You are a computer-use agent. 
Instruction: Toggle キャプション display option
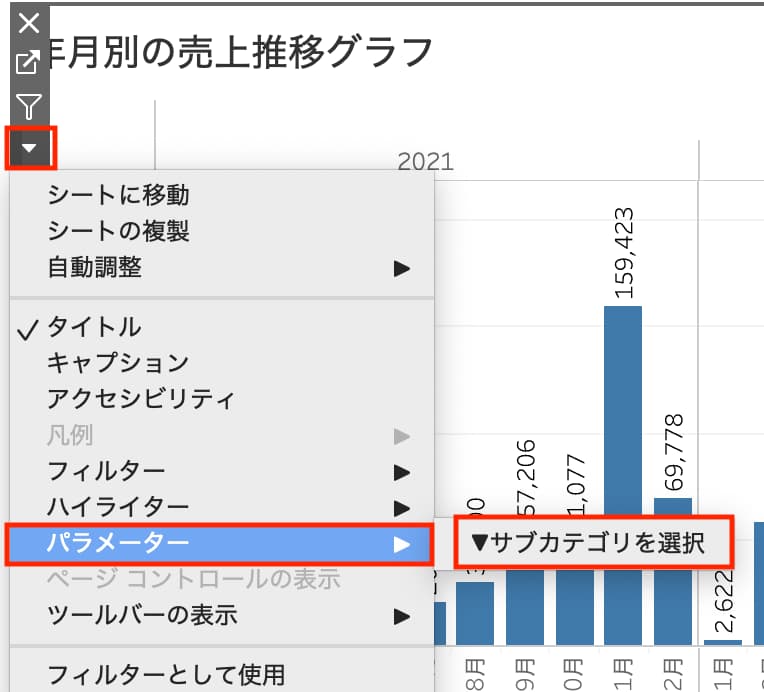(x=118, y=363)
